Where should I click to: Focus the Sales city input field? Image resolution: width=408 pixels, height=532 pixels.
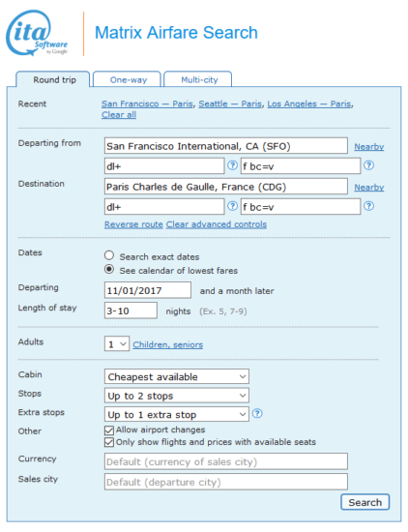[226, 482]
